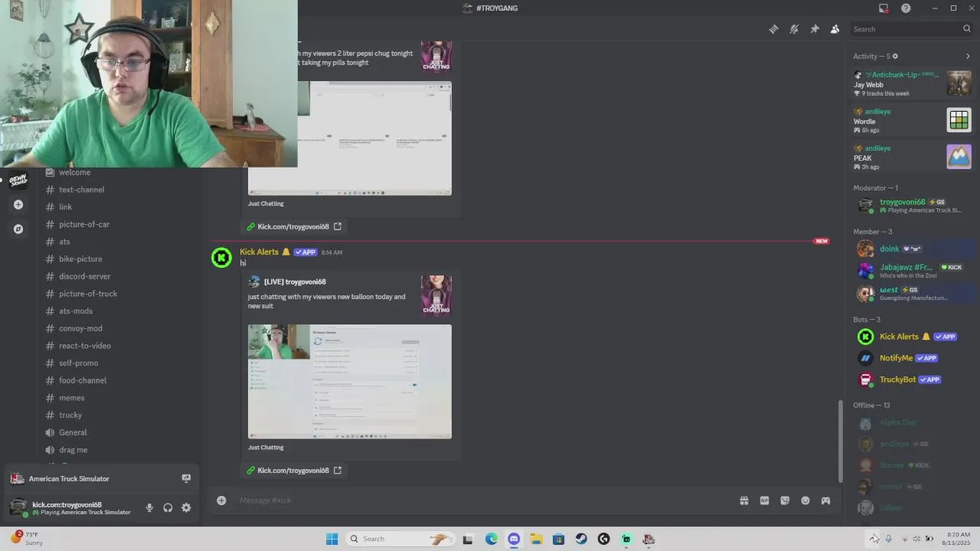
Task: Open the game controller apps icon
Action: pyautogui.click(x=825, y=500)
